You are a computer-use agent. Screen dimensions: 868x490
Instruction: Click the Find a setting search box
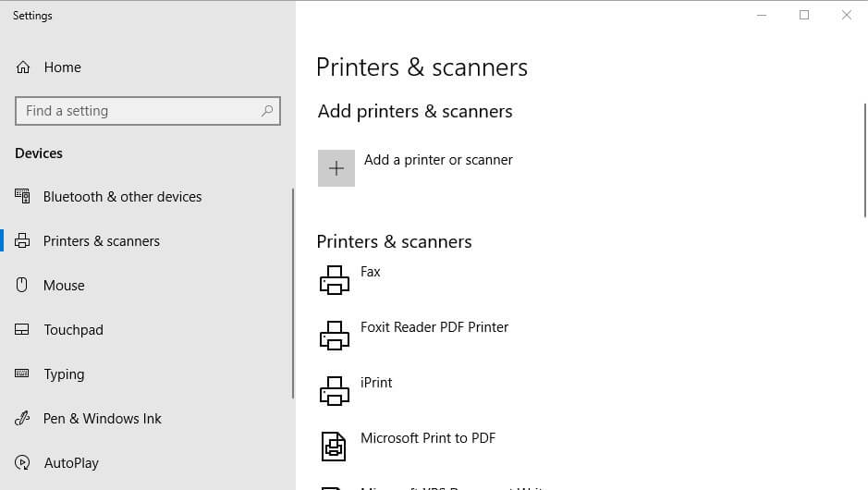(x=148, y=111)
